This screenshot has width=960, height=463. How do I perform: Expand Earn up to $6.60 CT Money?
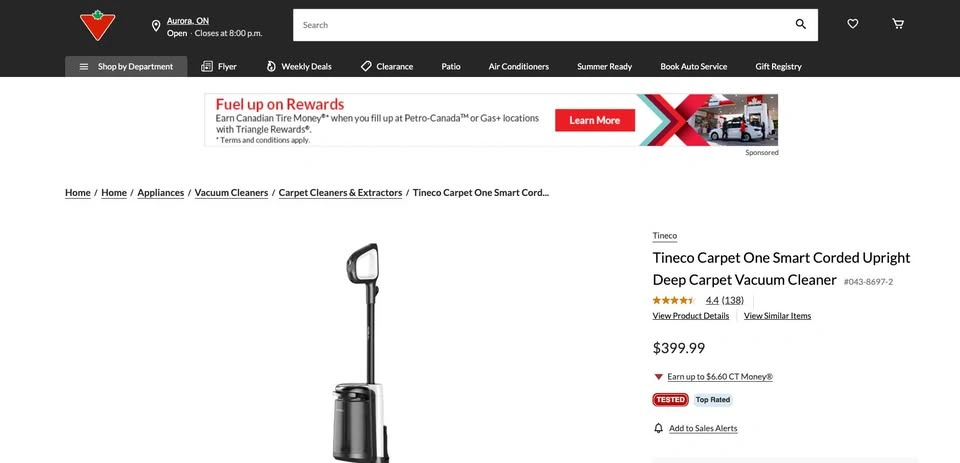coord(719,377)
